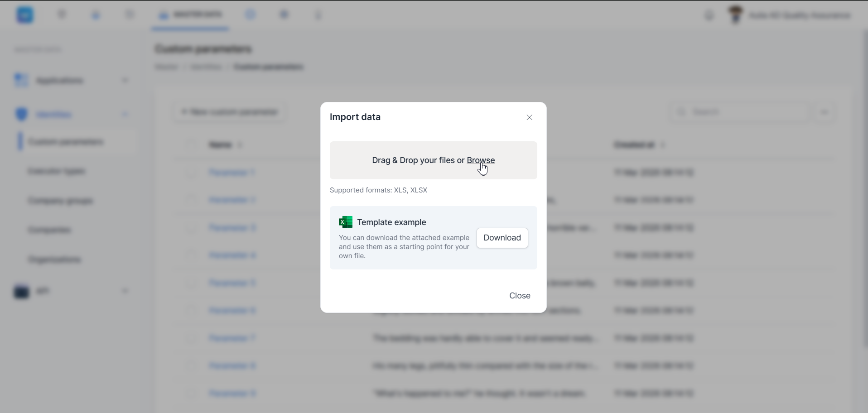Screen dimensions: 868x413
Task: Open the Parameter 6 link
Action: 232,311
